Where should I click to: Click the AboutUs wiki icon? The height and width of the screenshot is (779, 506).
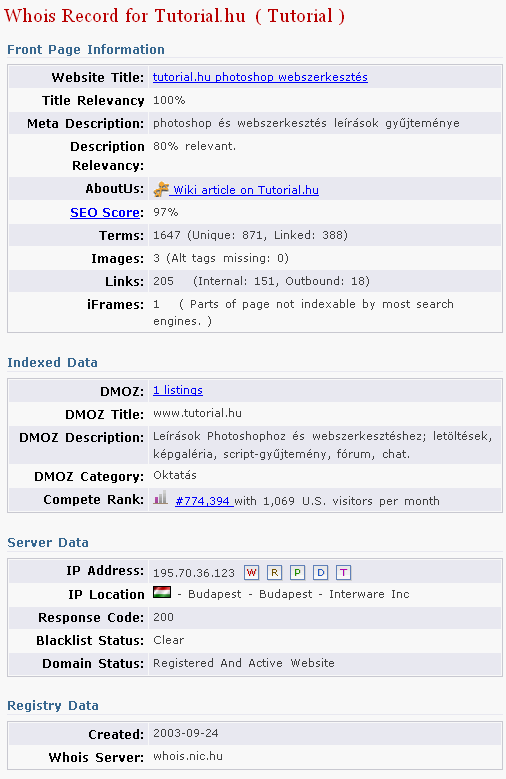[161, 189]
